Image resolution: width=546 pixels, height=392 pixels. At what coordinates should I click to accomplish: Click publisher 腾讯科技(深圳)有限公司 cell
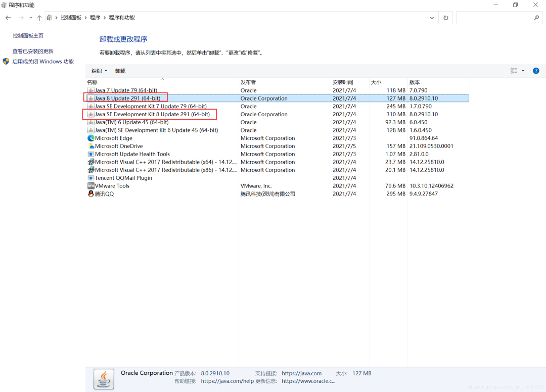point(268,194)
